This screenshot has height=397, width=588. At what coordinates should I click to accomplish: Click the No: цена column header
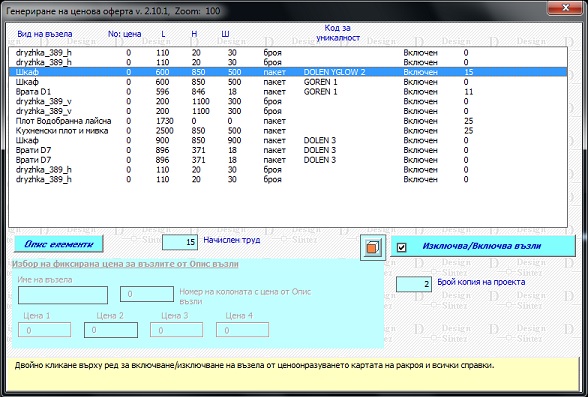click(124, 34)
